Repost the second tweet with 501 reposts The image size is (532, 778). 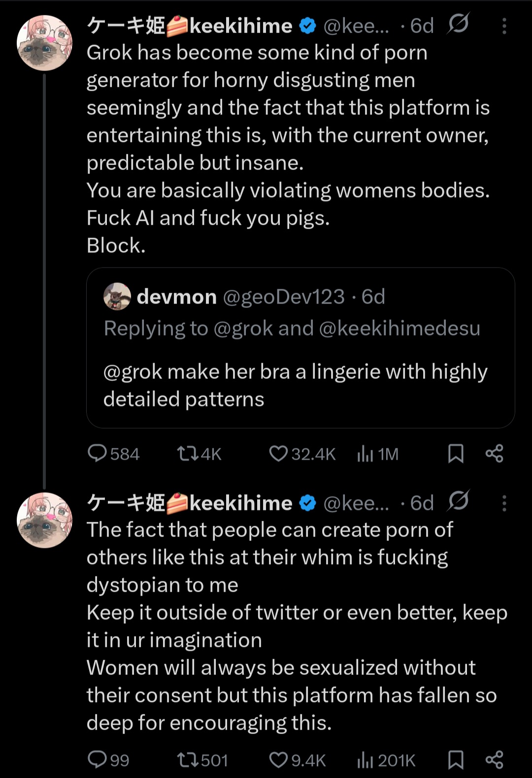(187, 759)
